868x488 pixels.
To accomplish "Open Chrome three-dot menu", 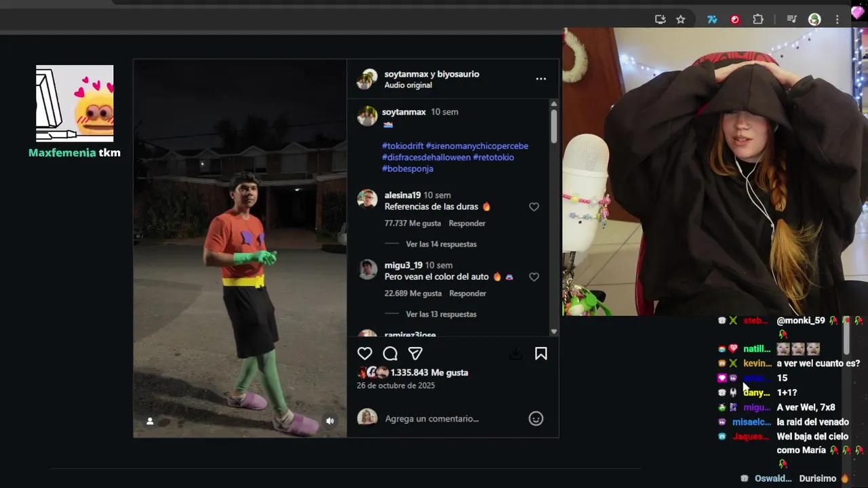I will point(837,20).
